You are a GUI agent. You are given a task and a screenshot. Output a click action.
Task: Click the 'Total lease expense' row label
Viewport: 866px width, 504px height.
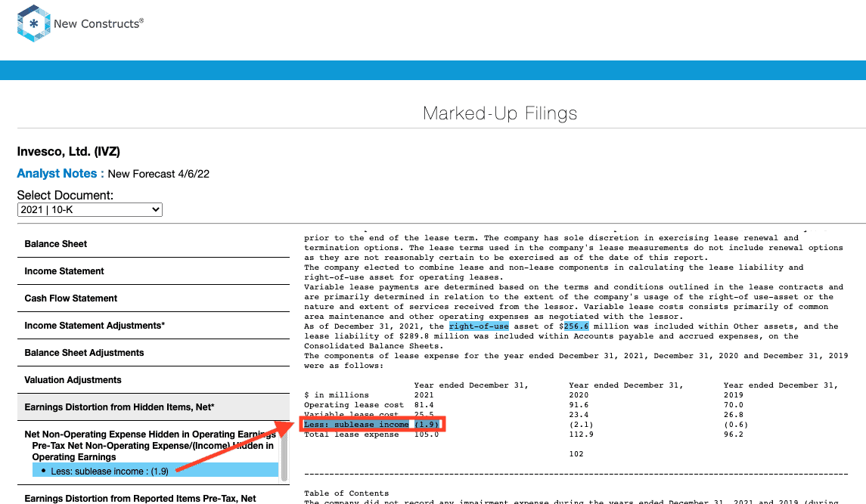pos(351,434)
